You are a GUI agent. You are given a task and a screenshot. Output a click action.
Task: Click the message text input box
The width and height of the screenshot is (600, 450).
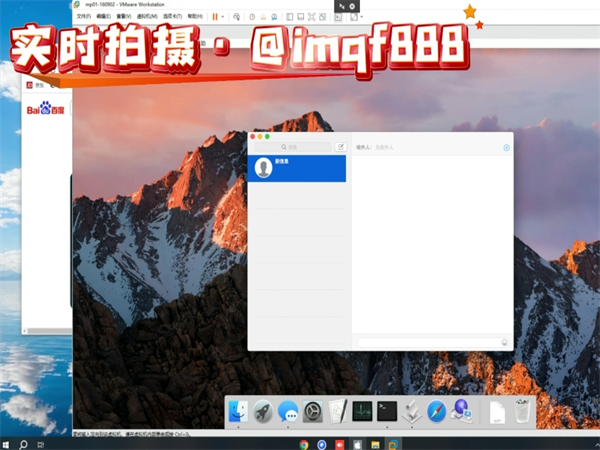click(x=427, y=342)
